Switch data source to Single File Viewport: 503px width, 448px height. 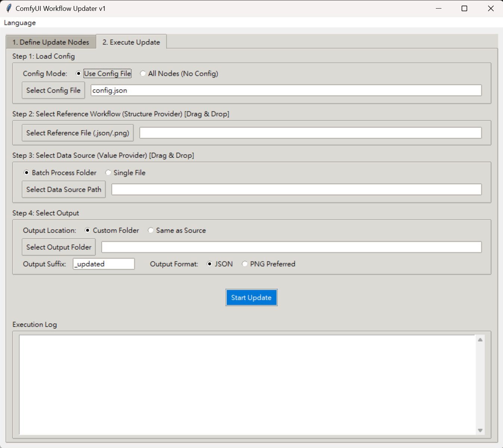(x=108, y=172)
